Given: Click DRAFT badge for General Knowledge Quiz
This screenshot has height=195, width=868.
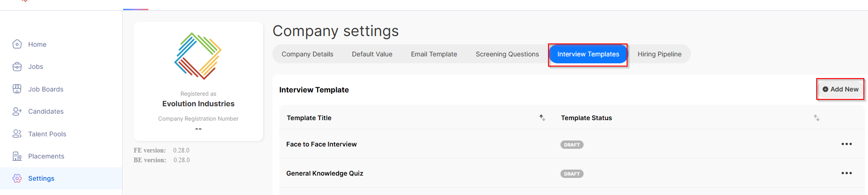Looking at the screenshot, I should point(572,174).
